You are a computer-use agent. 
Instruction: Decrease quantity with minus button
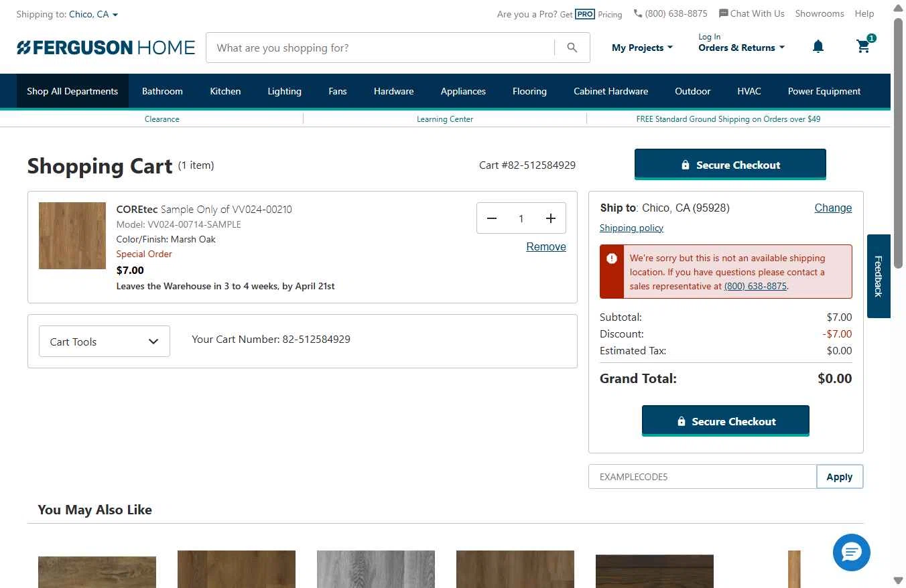[x=492, y=218]
